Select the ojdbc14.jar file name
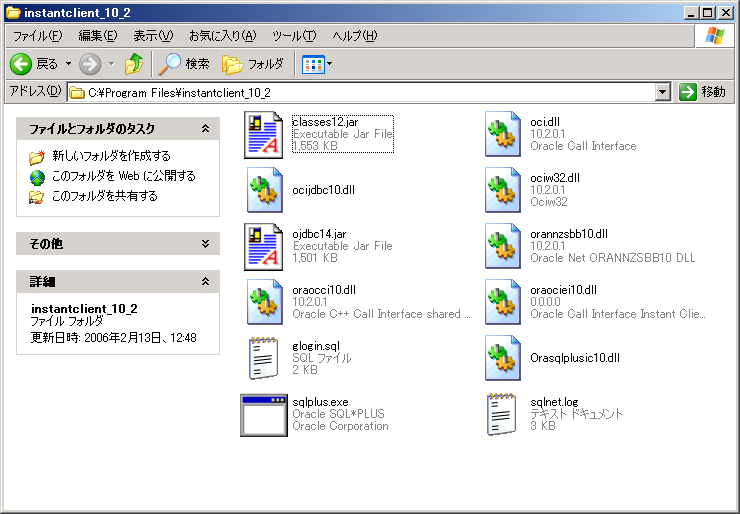This screenshot has width=740, height=514. pyautogui.click(x=319, y=234)
